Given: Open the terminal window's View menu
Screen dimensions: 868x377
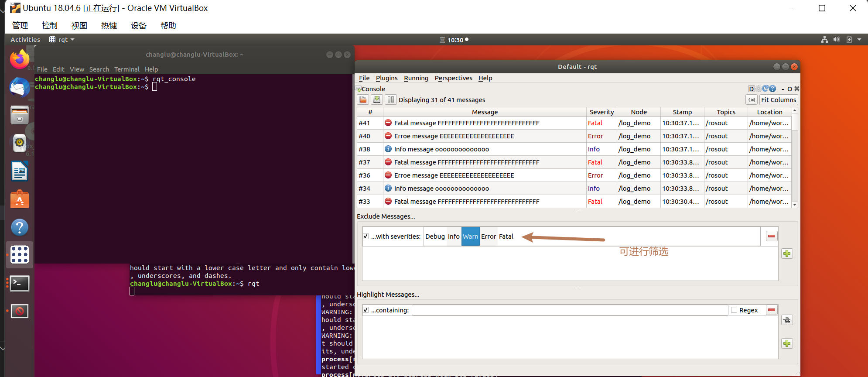Looking at the screenshot, I should 77,69.
